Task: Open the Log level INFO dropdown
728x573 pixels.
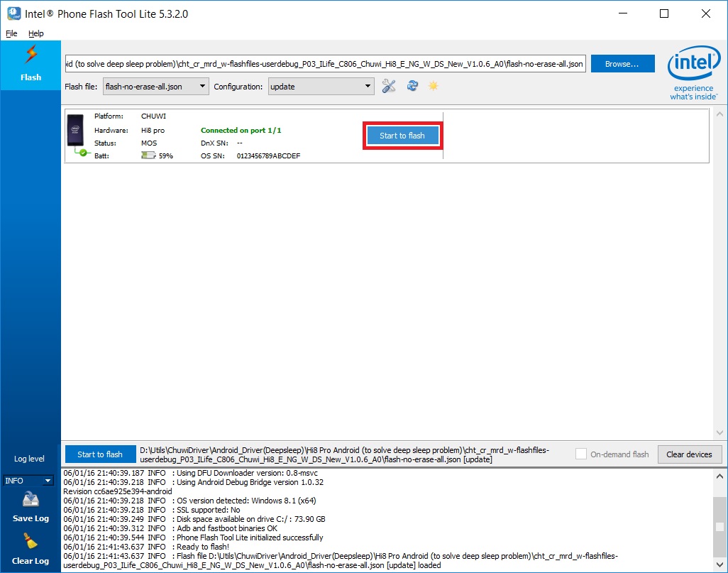Action: [28, 481]
